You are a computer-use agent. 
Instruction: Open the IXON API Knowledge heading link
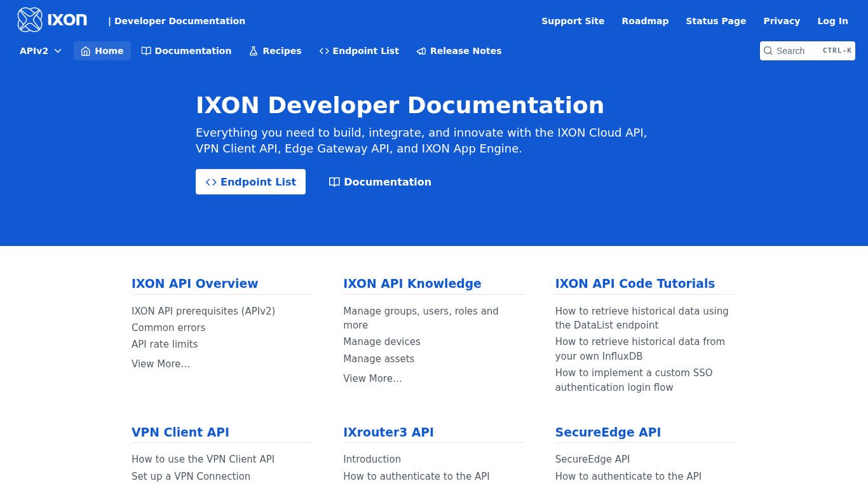(412, 283)
